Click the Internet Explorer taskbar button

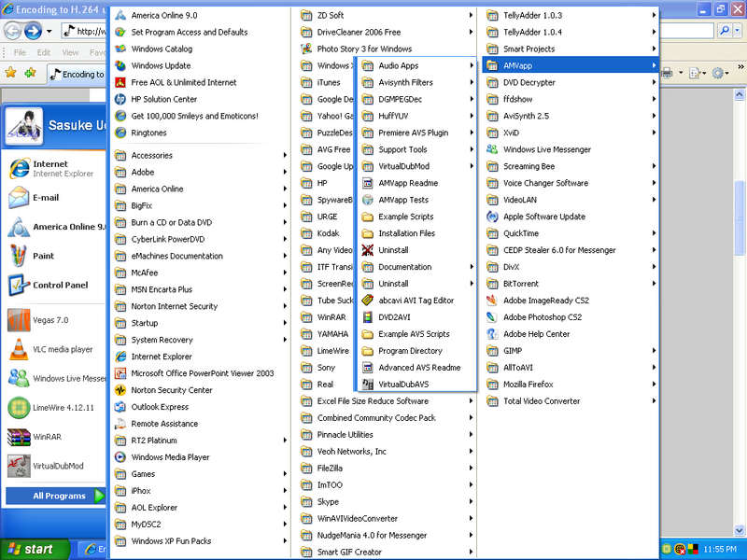click(x=92, y=549)
